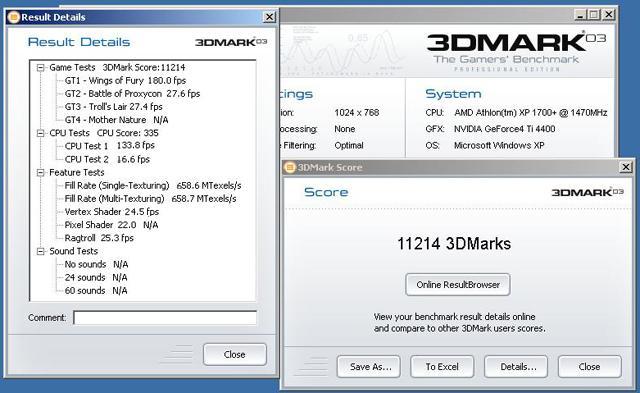Collapse the Game Tests tree node
The height and width of the screenshot is (393, 640).
[40, 68]
